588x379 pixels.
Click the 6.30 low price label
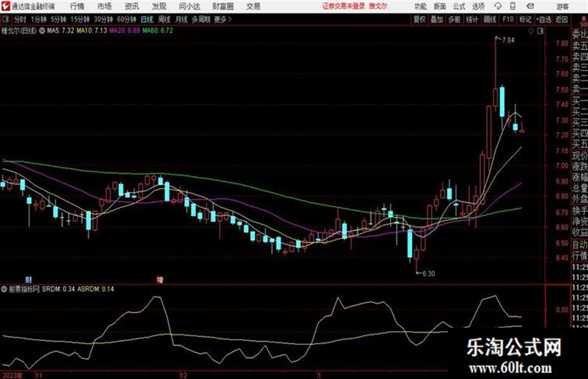click(x=429, y=274)
